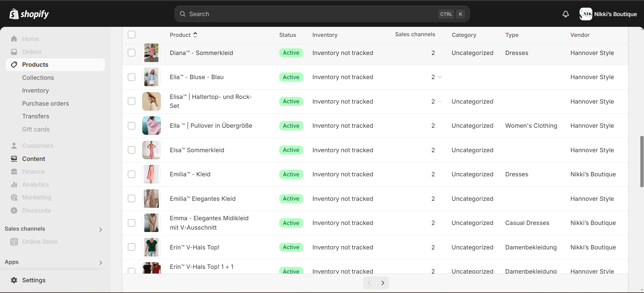Open the Diana Sommerkleid product

201,53
